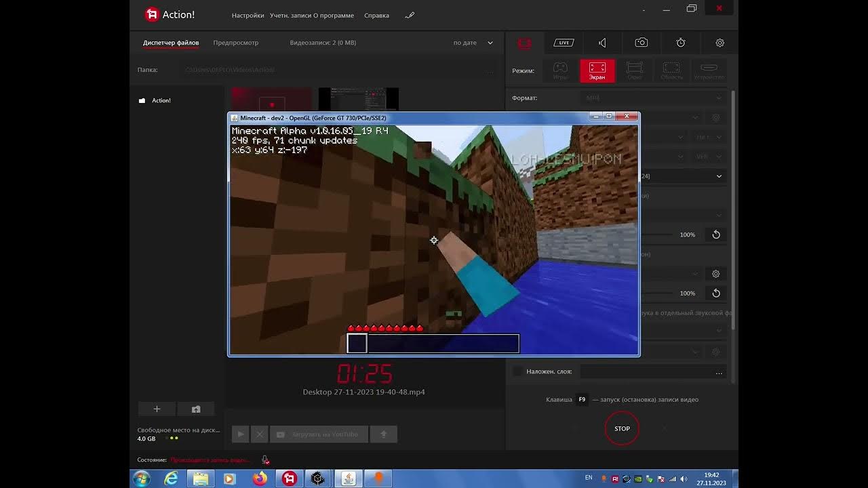Open the taskbar clock showing 19:42
Viewport: 868px width, 488px height.
(x=711, y=479)
